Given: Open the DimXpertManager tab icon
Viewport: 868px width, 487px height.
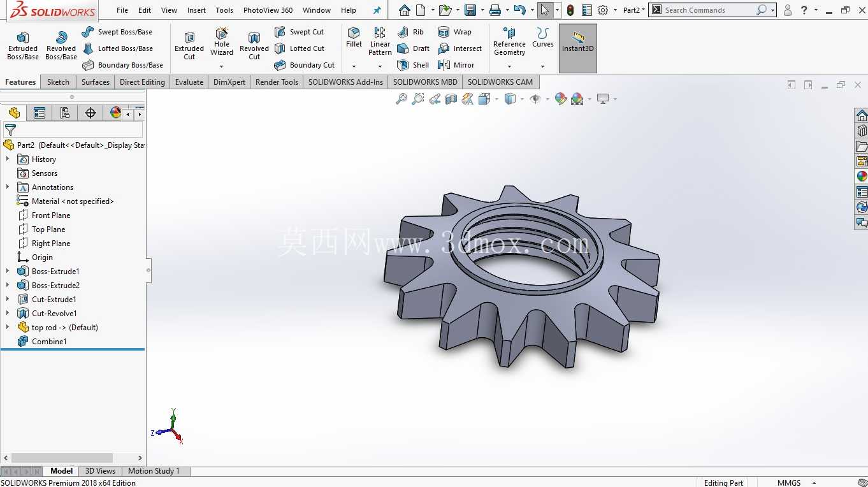Looking at the screenshot, I should pos(90,113).
